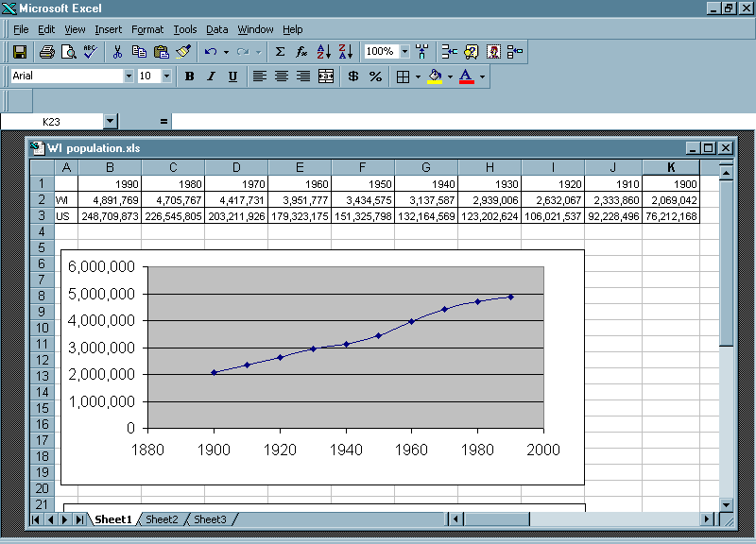The image size is (756, 544).
Task: Select the row 3 header
Action: point(42,216)
